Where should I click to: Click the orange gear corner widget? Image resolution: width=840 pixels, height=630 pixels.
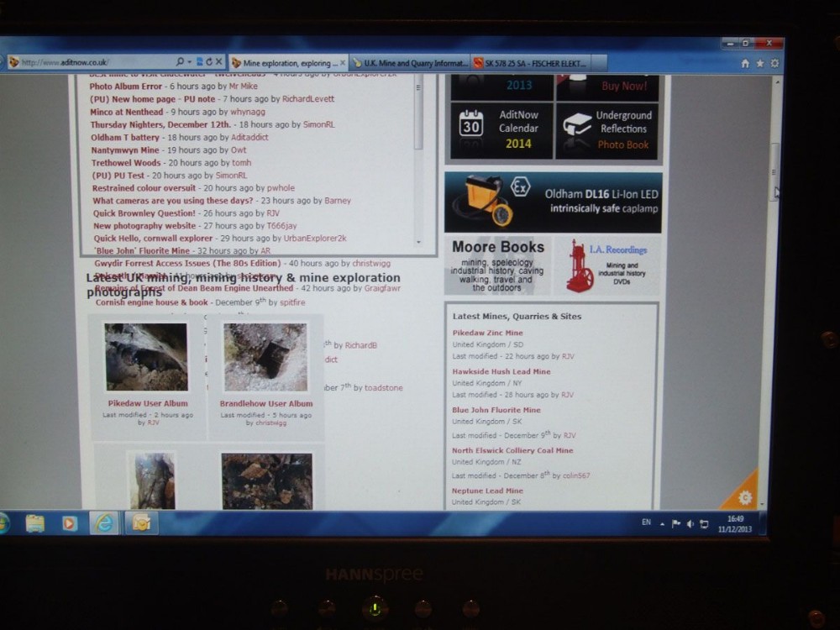coord(743,496)
